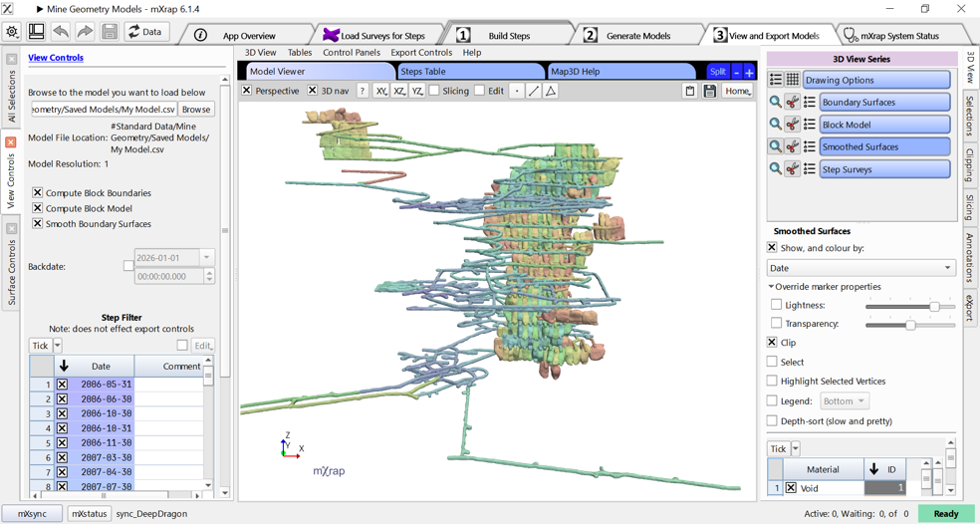Open the settings gear in top toolbar
This screenshot has width=980, height=524.
click(12, 32)
